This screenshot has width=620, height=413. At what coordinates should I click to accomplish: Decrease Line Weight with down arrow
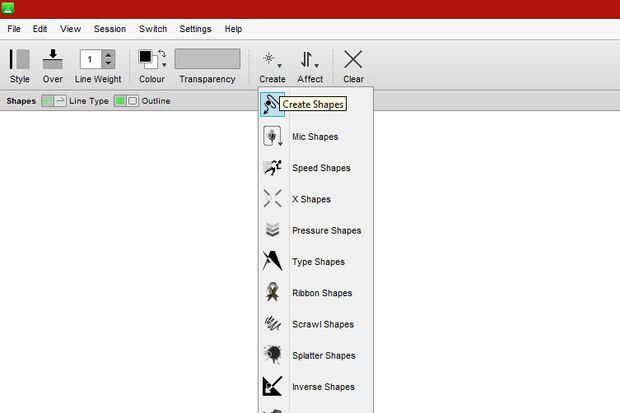[108, 64]
